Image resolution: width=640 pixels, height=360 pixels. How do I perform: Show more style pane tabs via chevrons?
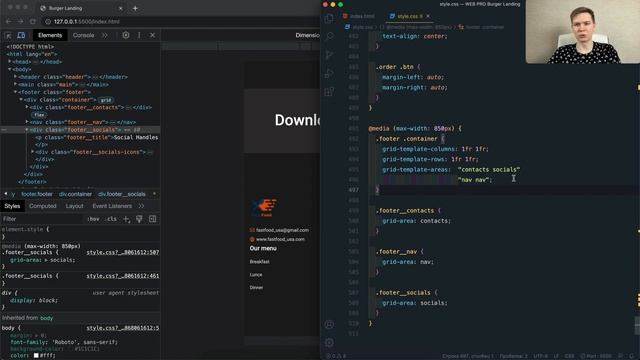[x=141, y=206]
